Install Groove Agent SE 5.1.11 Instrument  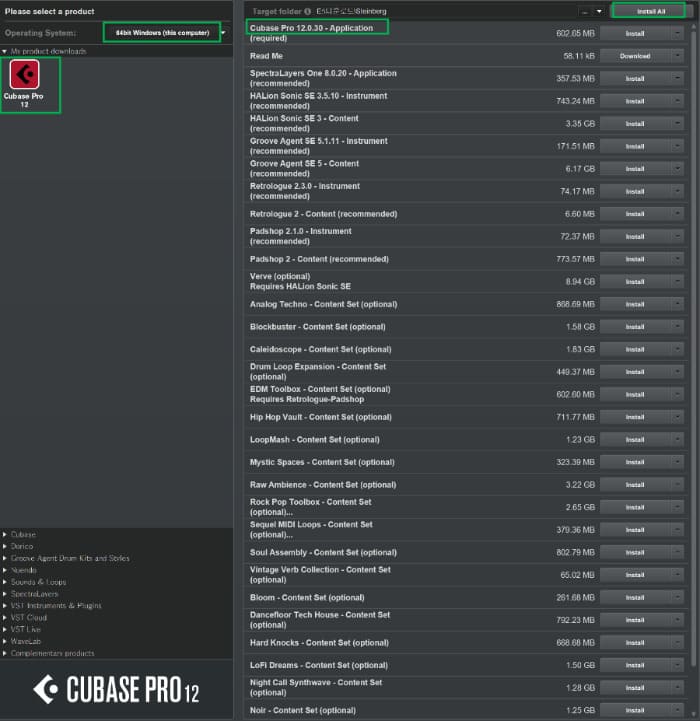click(x=635, y=146)
